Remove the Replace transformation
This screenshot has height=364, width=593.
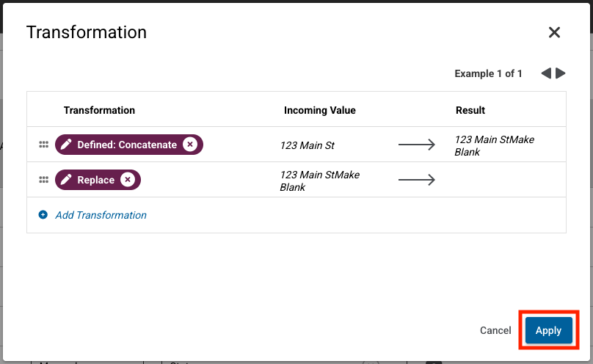point(128,180)
